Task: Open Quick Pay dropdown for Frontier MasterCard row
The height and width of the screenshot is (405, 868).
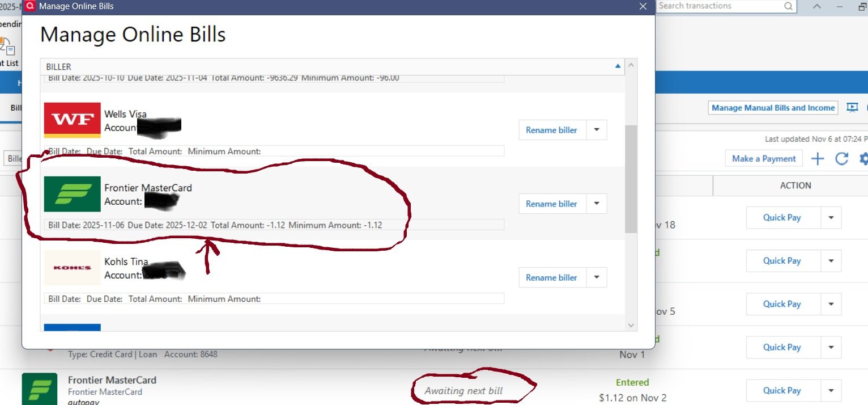Action: pos(831,390)
